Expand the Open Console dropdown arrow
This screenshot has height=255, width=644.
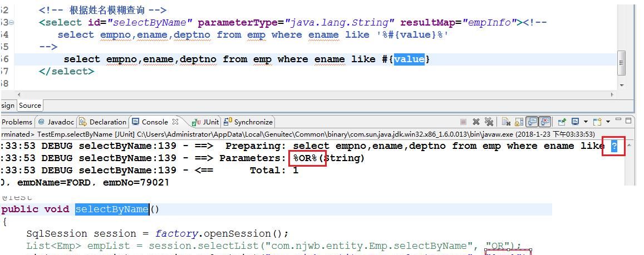point(607,122)
